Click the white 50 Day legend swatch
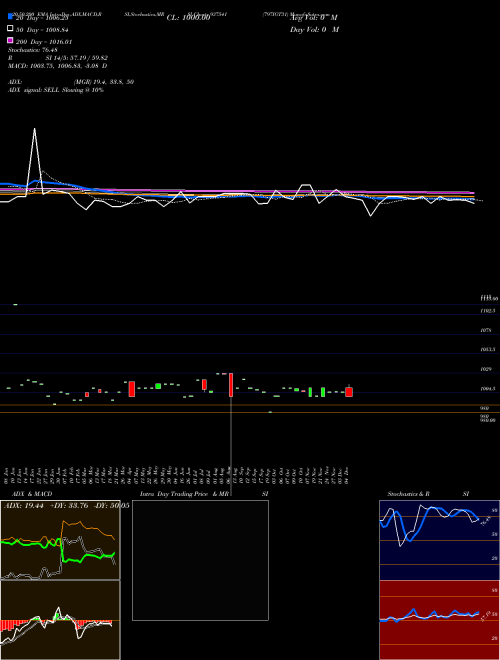The image size is (500, 660). [x=11, y=29]
